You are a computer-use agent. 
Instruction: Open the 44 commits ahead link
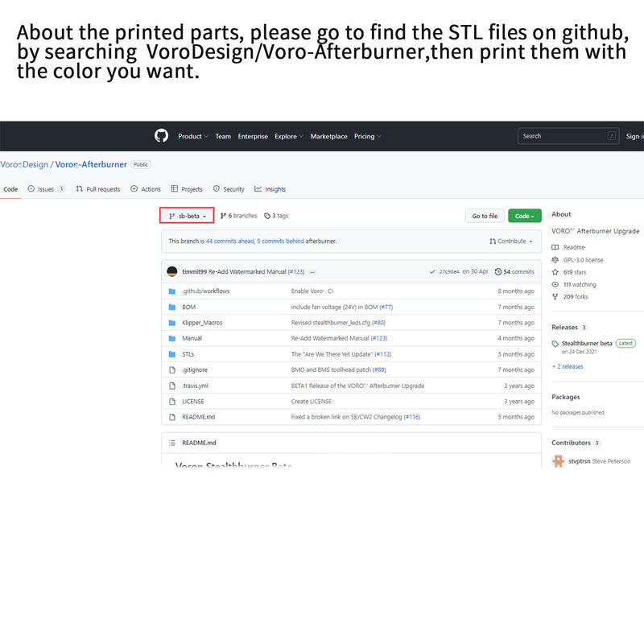click(230, 241)
